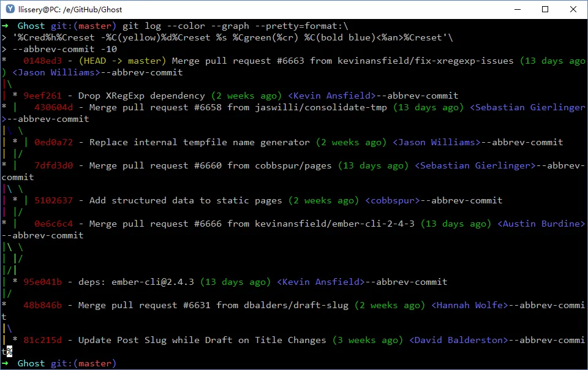
Task: Click the bottom 'Ghost git:(master)' prompt
Action: pos(67,363)
